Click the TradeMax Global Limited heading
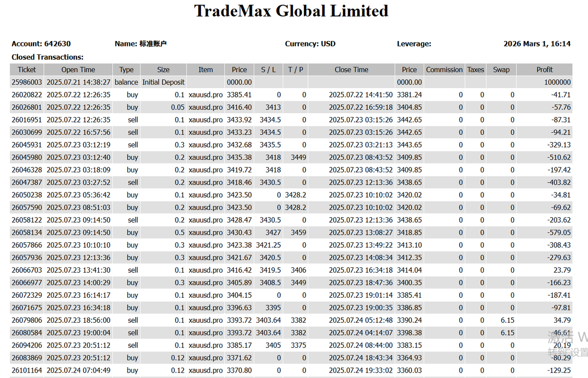Screen dimensions: 588x378 pyautogui.click(x=291, y=11)
